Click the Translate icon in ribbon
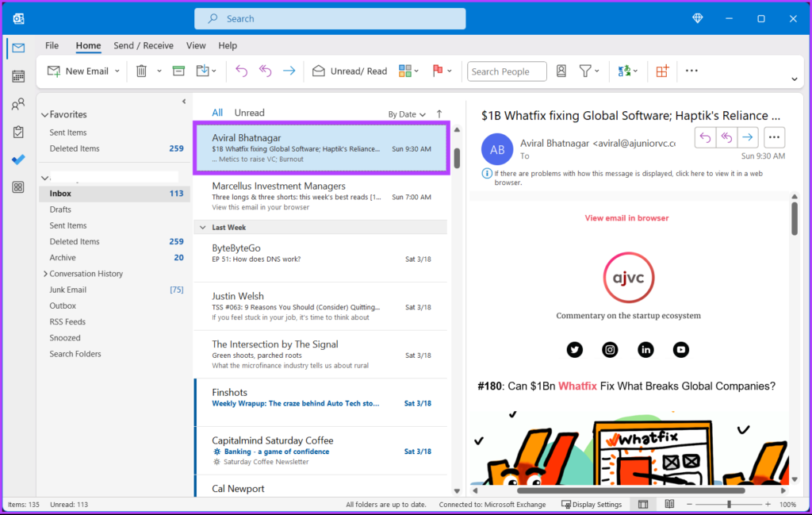The width and height of the screenshot is (812, 515). (624, 71)
